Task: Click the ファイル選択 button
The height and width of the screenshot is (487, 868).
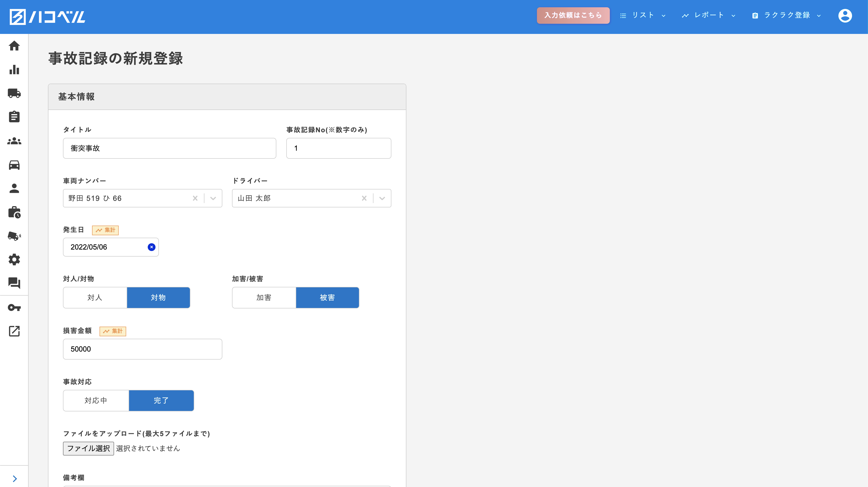Action: click(x=88, y=448)
